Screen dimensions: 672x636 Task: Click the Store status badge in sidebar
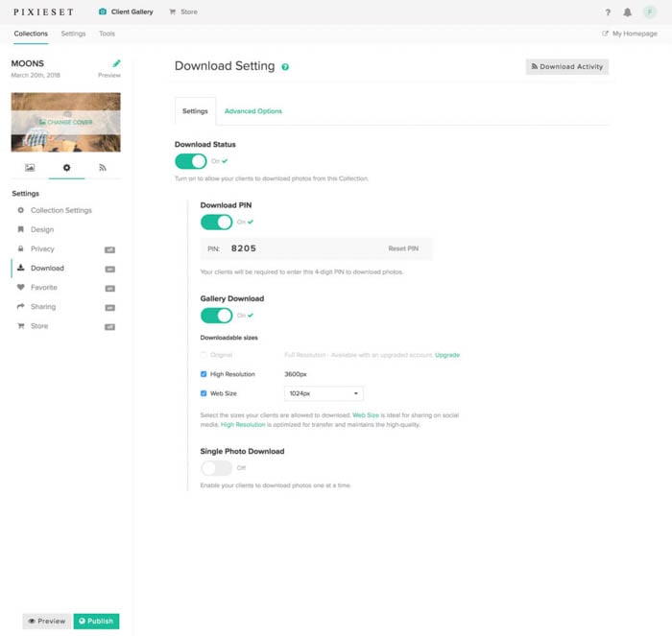(109, 327)
